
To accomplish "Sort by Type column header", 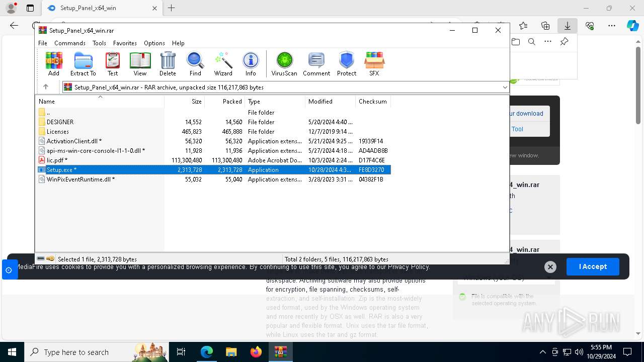I will (275, 101).
